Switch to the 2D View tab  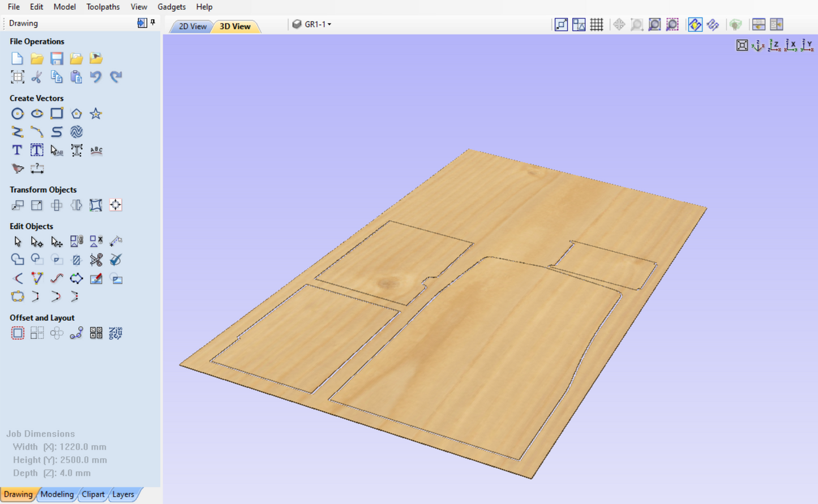192,26
